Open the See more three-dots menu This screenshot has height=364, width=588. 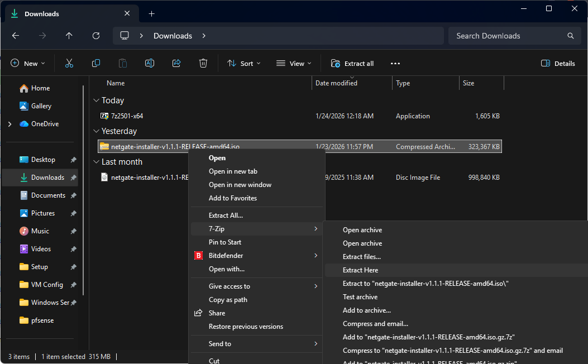pyautogui.click(x=395, y=64)
